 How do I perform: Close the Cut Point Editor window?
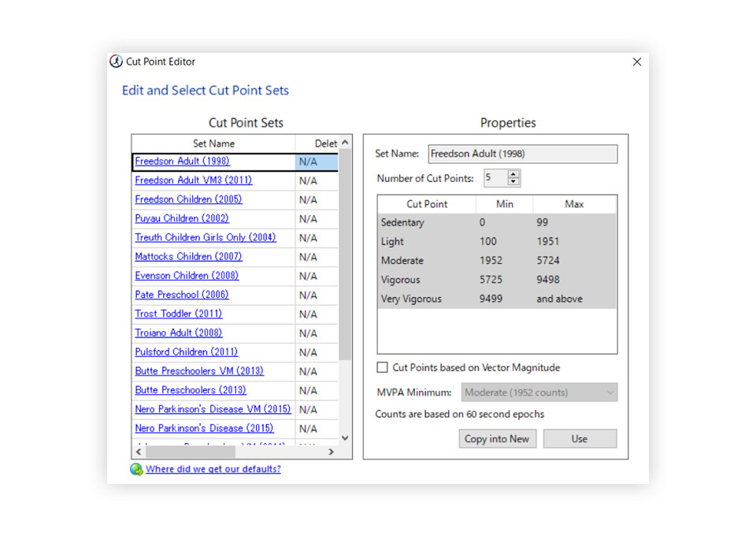[637, 61]
